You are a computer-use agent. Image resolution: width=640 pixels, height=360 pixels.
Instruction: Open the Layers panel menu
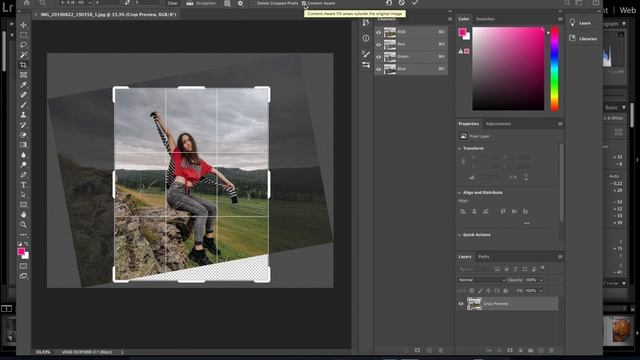(560, 257)
